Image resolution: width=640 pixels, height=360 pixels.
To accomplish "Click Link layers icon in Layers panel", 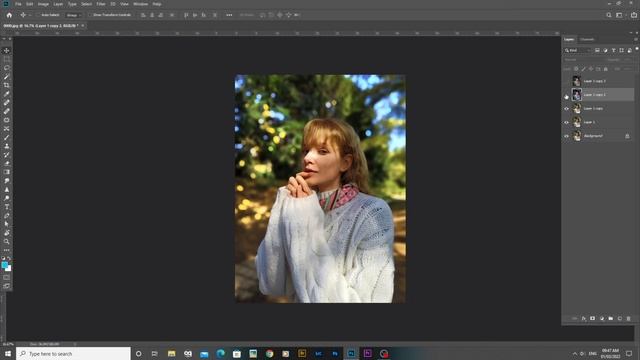I will click(575, 318).
